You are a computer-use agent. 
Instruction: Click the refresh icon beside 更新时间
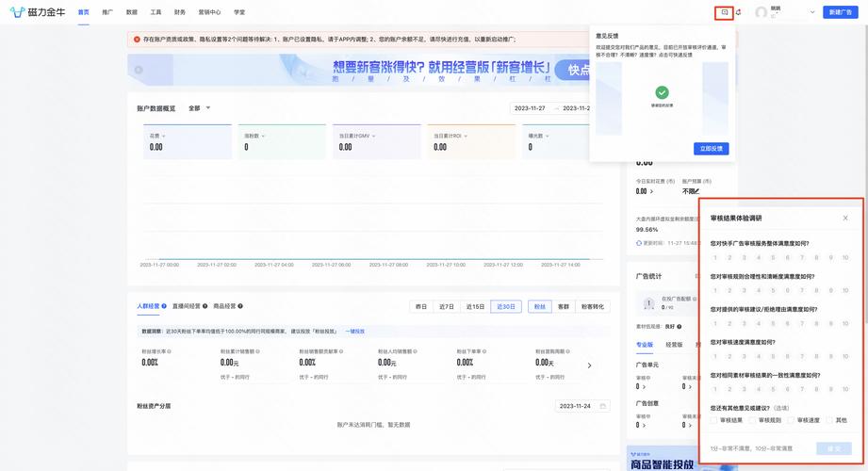click(639, 243)
